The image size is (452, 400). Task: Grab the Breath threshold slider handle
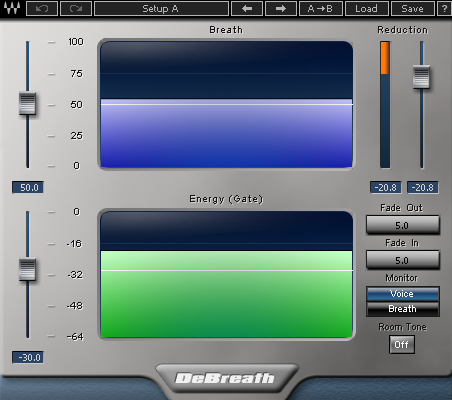click(x=27, y=103)
